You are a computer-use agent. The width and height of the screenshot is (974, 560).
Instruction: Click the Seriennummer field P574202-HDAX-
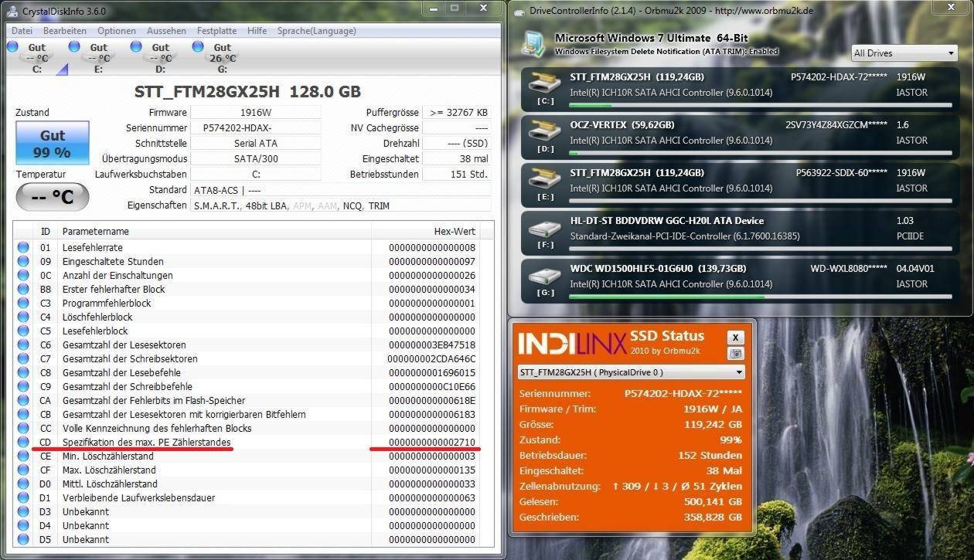point(255,127)
